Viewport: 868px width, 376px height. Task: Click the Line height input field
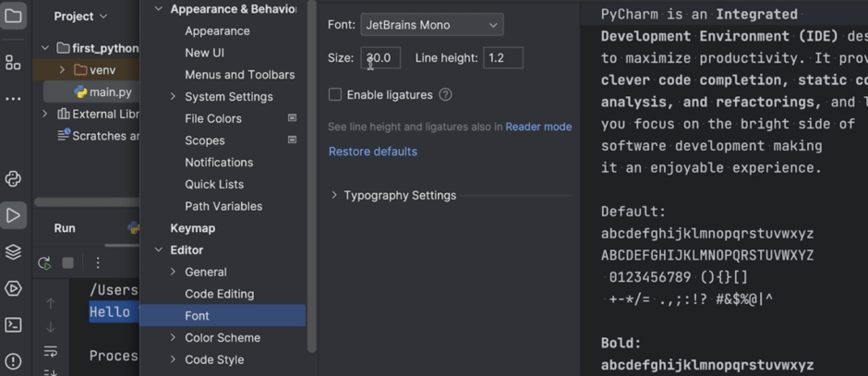[502, 58]
